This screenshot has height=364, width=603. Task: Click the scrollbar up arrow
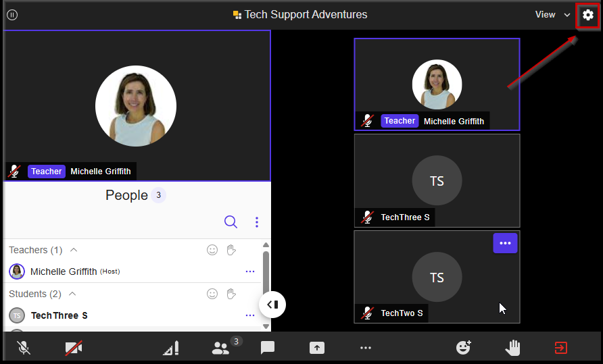pyautogui.click(x=266, y=245)
